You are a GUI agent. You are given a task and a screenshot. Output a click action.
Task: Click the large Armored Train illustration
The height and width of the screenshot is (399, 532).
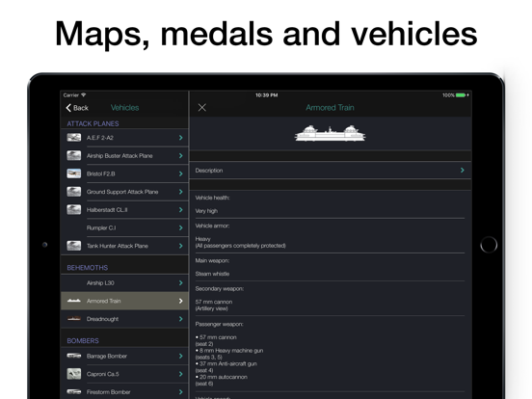tap(330, 133)
